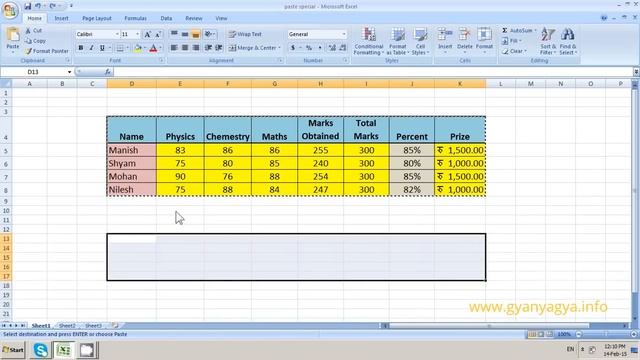Open Find & Select options

click(568, 41)
